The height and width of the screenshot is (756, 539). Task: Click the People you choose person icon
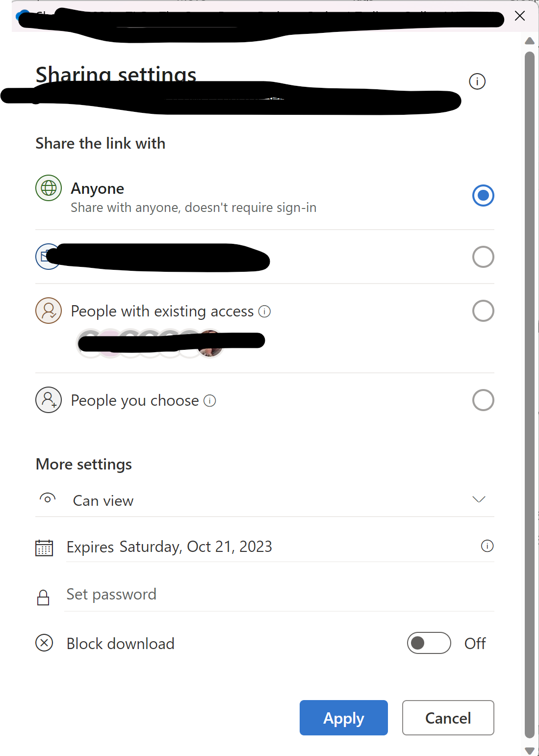tap(48, 400)
